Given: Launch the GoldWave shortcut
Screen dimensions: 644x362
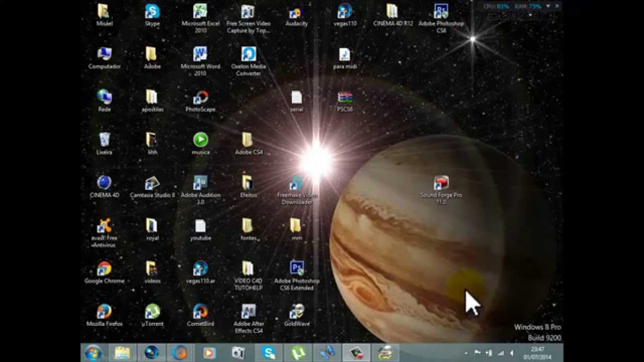Looking at the screenshot, I should [x=296, y=315].
